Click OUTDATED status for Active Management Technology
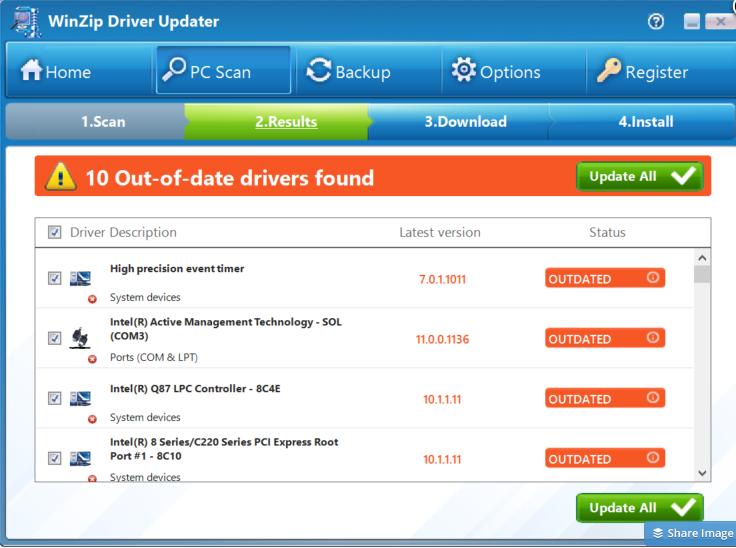 (x=605, y=338)
